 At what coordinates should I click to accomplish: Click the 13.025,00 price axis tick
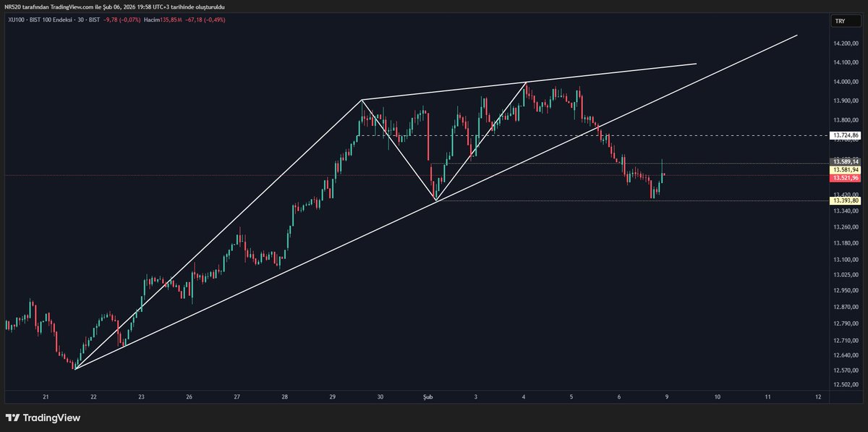(846, 275)
